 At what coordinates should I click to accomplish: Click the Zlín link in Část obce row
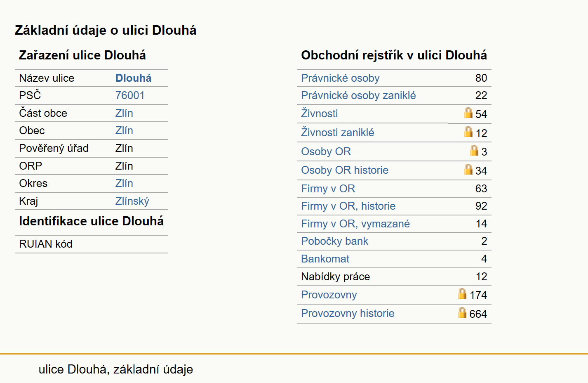click(x=124, y=113)
